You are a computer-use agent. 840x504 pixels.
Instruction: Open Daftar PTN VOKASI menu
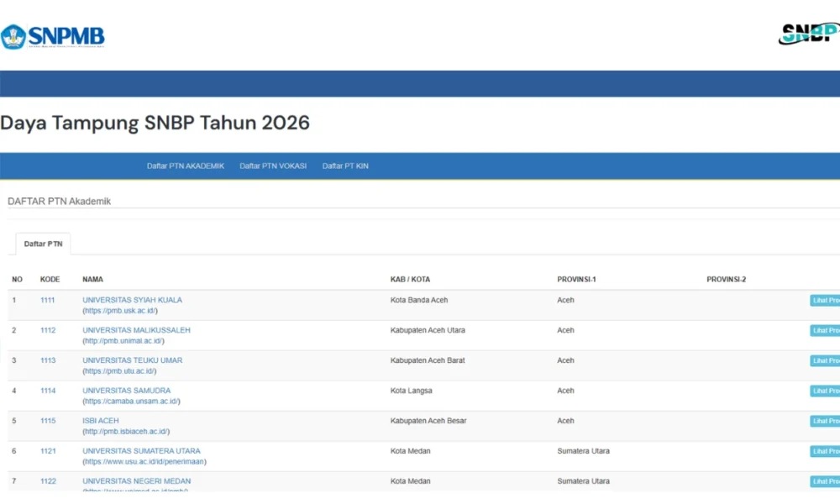coord(273,166)
